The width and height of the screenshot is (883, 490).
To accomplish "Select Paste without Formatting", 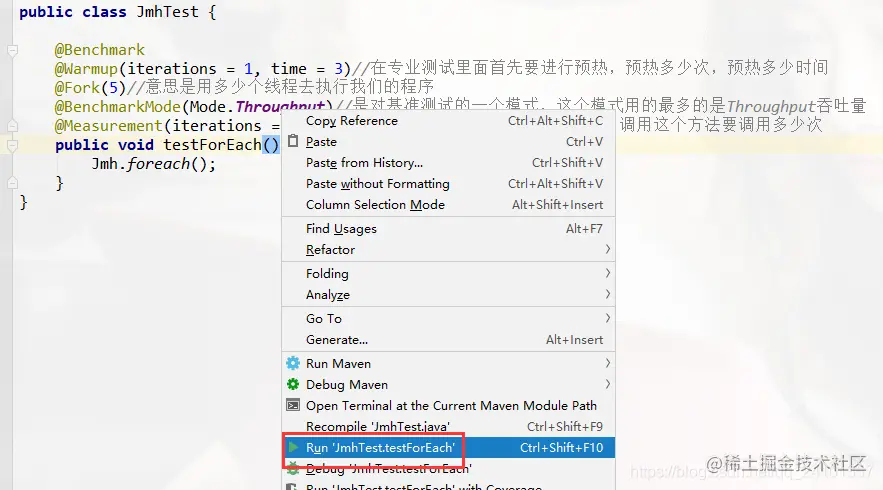I will [x=448, y=184].
